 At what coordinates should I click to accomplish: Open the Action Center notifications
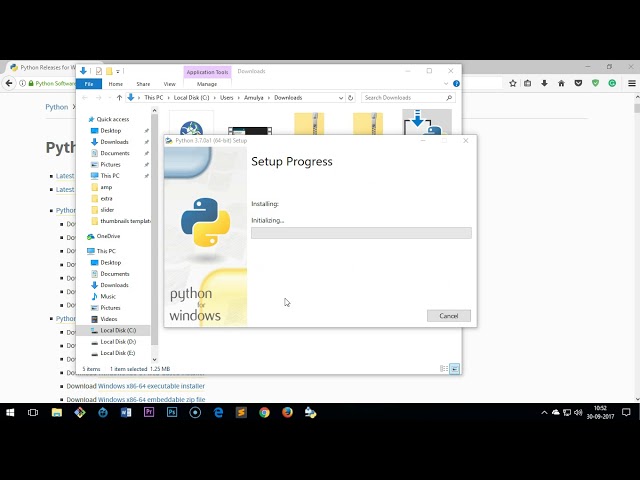point(626,413)
